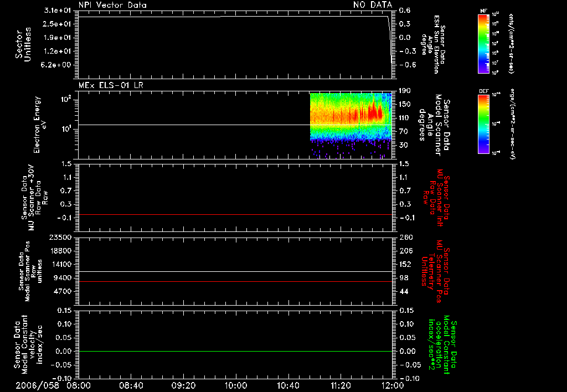Click the 08:00 time axis label
The height and width of the screenshot is (392, 567).
[79, 385]
